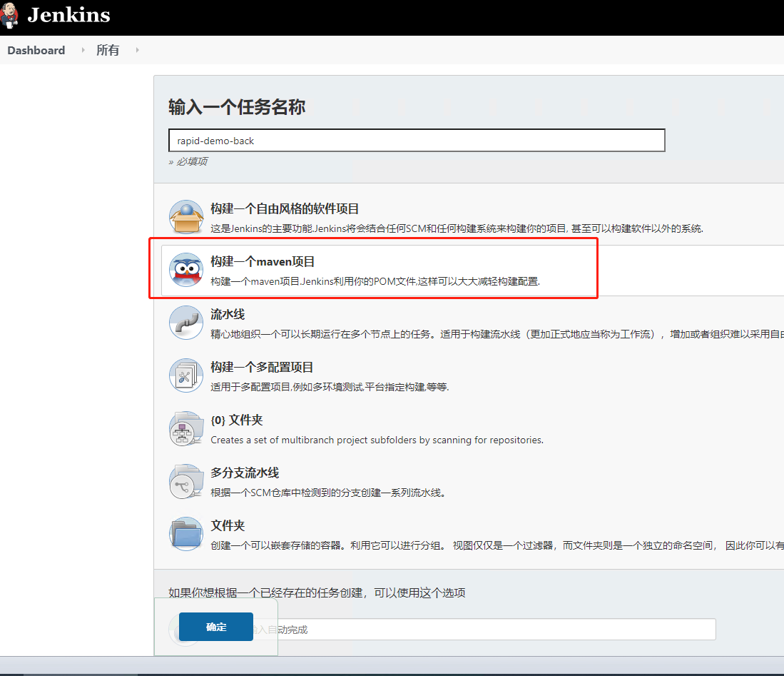Choose 构建一个maven项目 title

pos(263,261)
